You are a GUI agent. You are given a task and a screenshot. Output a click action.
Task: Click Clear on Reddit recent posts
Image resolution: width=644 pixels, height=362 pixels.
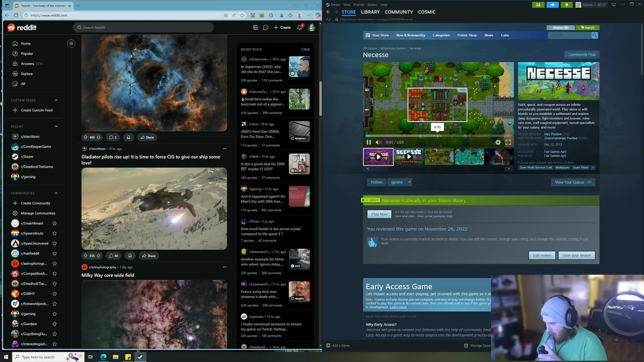pyautogui.click(x=305, y=49)
